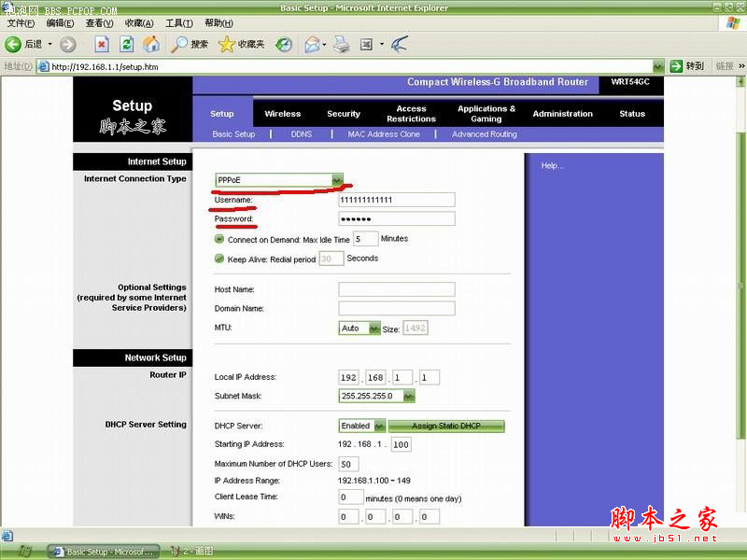Image resolution: width=747 pixels, height=560 pixels.
Task: Stop page loading with red X icon
Action: pos(102,45)
